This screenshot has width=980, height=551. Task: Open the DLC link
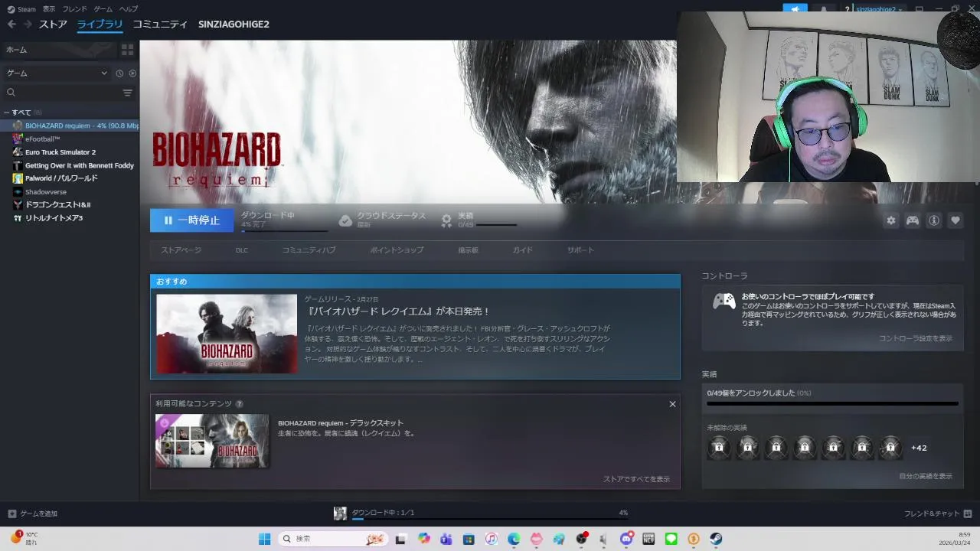[x=242, y=250]
